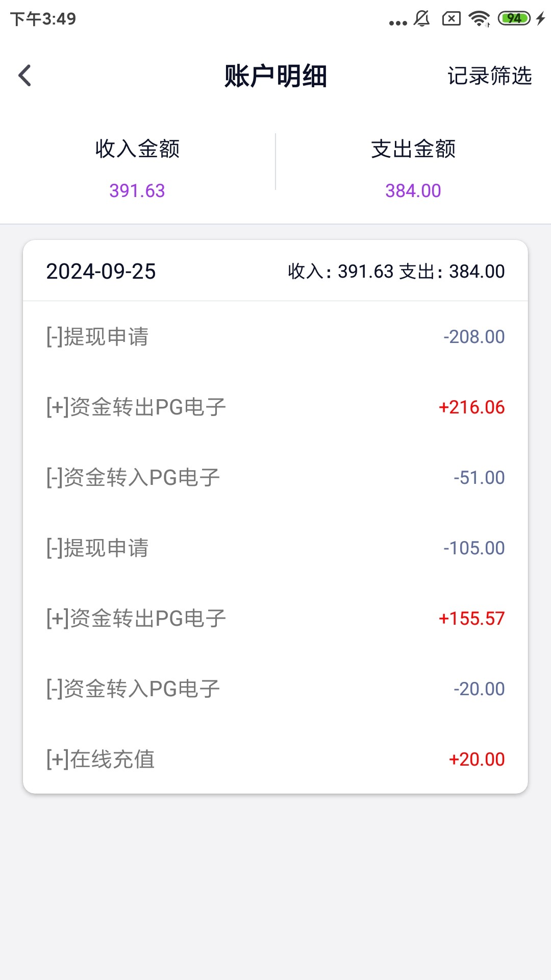
Task: Tap the back arrow icon
Action: [x=24, y=76]
